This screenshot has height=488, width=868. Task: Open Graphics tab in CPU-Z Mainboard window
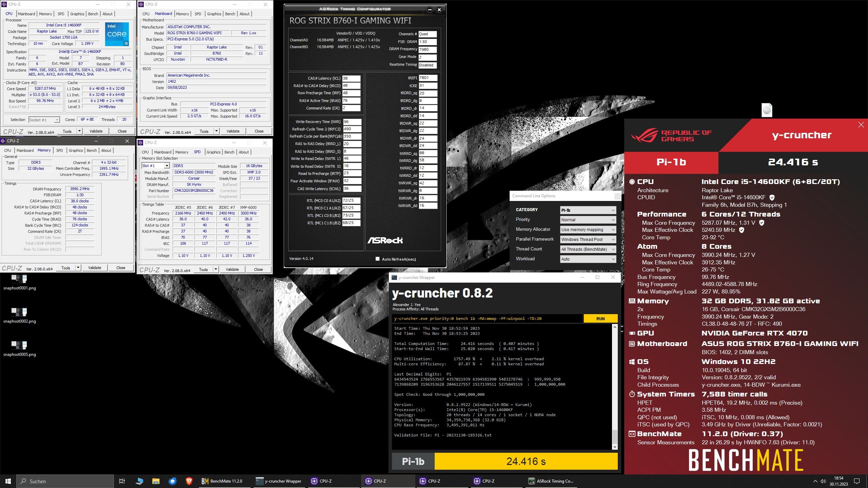click(x=214, y=14)
